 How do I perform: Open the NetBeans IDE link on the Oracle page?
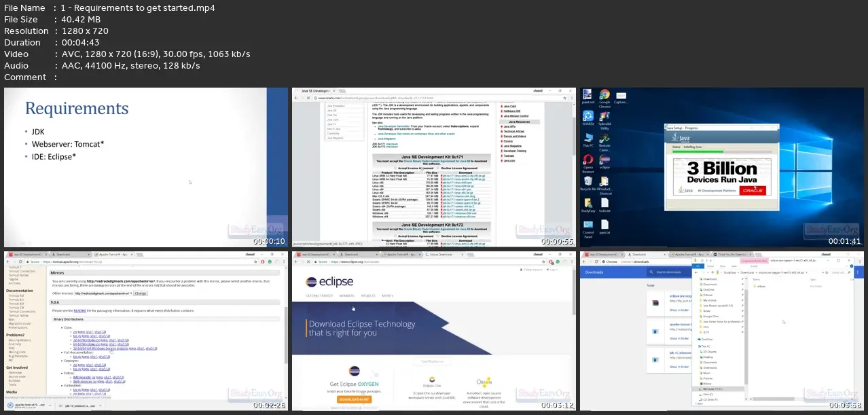[x=512, y=111]
